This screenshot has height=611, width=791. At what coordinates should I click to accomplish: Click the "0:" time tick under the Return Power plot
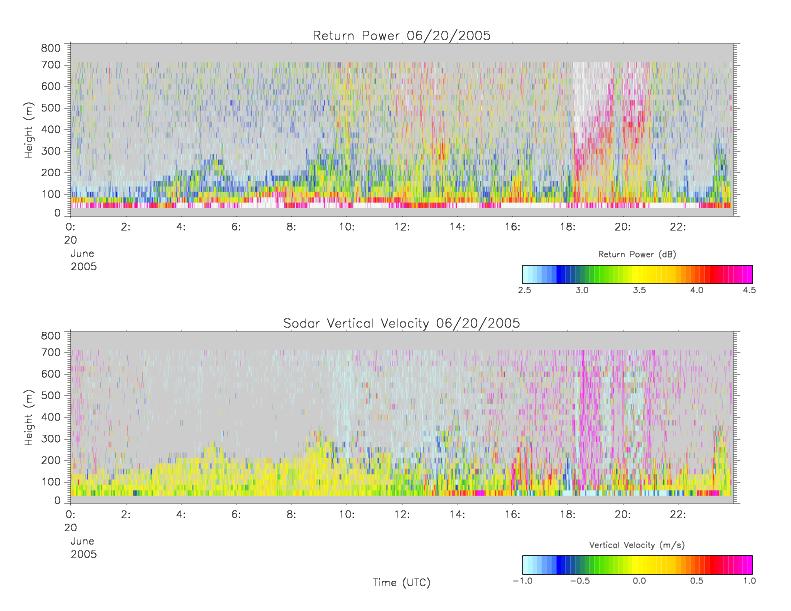70,227
